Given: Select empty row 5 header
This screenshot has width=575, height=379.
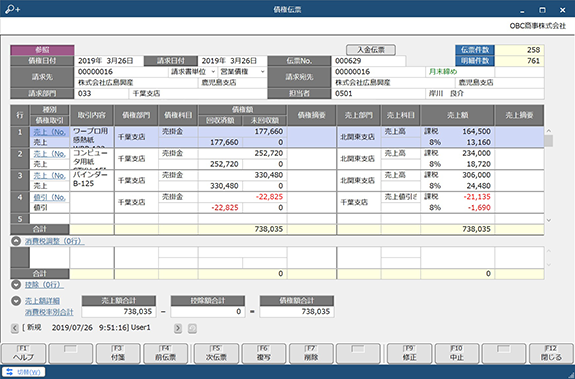Looking at the screenshot, I should [20, 219].
